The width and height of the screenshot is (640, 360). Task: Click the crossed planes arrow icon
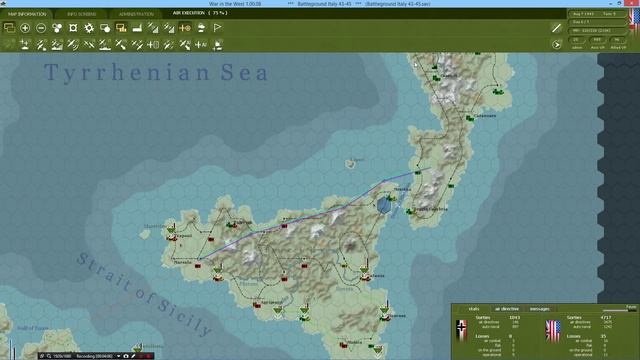pyautogui.click(x=185, y=44)
